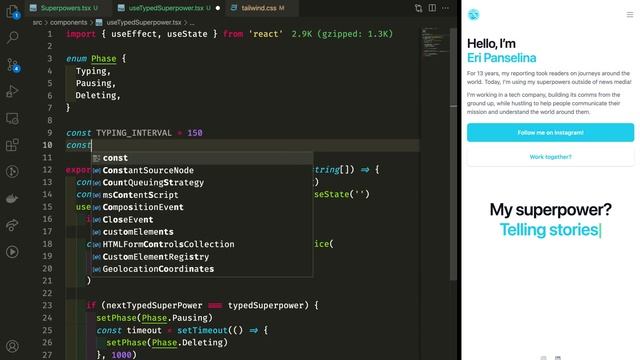
Task: Click the Open Changes icon in editor toolbar
Action: 418,8
